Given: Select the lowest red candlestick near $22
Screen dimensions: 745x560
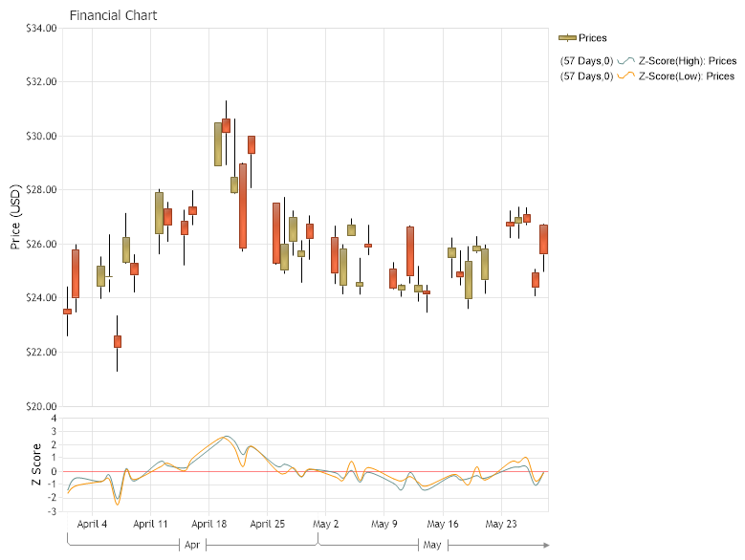Looking at the screenshot, I should pyautogui.click(x=118, y=341).
